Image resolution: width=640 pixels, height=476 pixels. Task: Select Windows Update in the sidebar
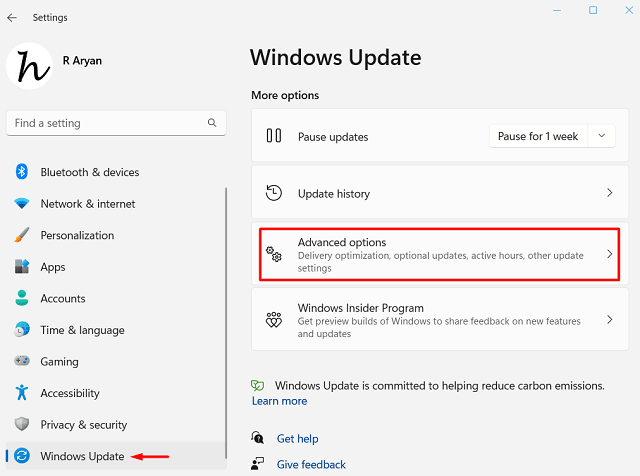pos(82,457)
